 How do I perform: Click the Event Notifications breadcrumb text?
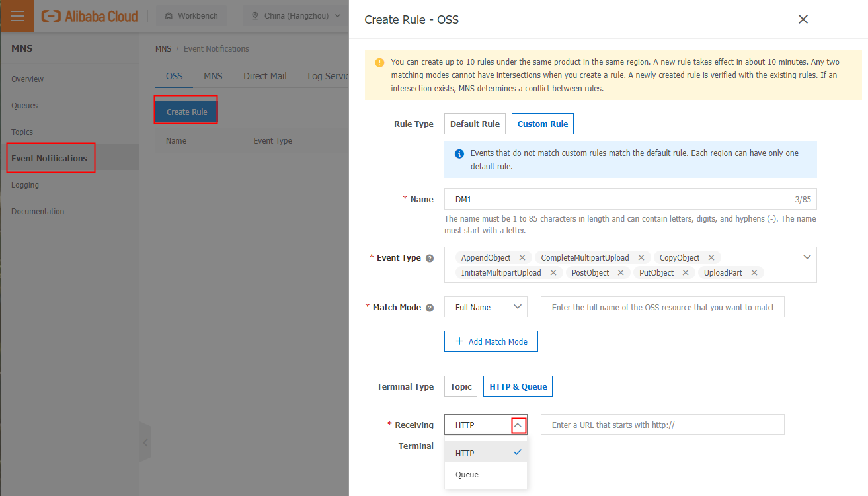[216, 49]
